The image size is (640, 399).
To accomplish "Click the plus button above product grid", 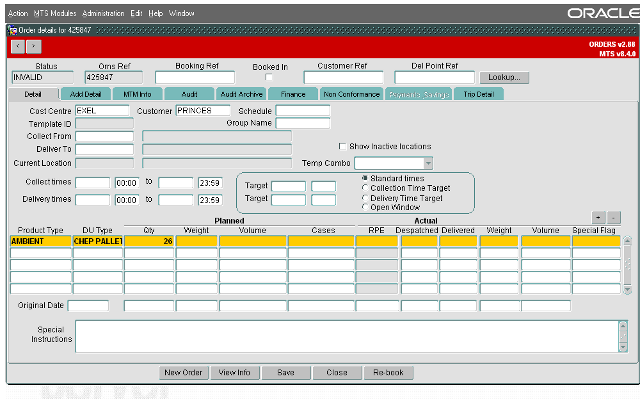I will pos(598,217).
